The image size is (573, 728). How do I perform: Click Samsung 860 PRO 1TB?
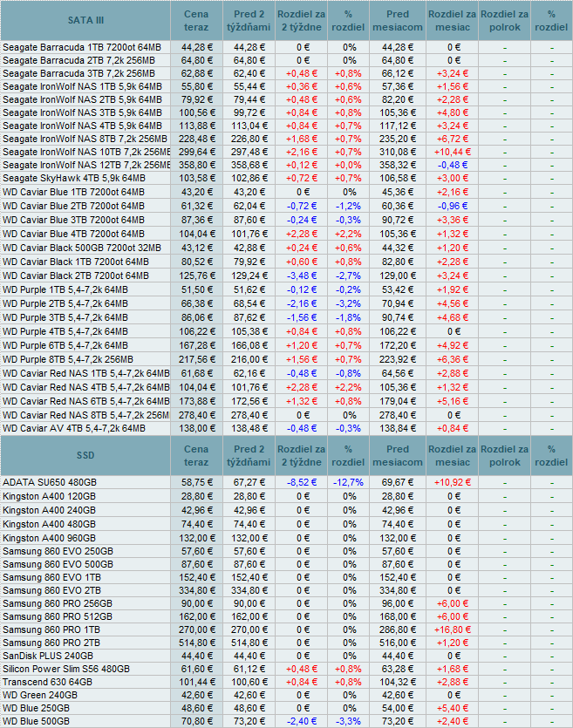click(51, 629)
